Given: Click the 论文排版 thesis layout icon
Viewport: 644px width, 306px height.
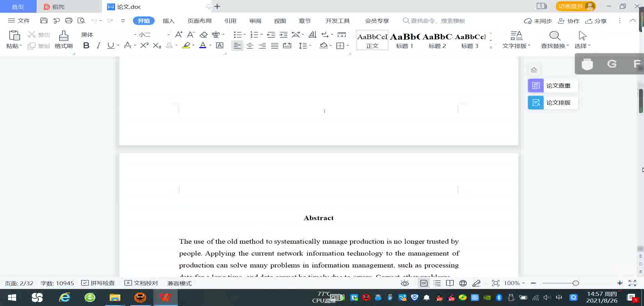Looking at the screenshot, I should [x=536, y=103].
